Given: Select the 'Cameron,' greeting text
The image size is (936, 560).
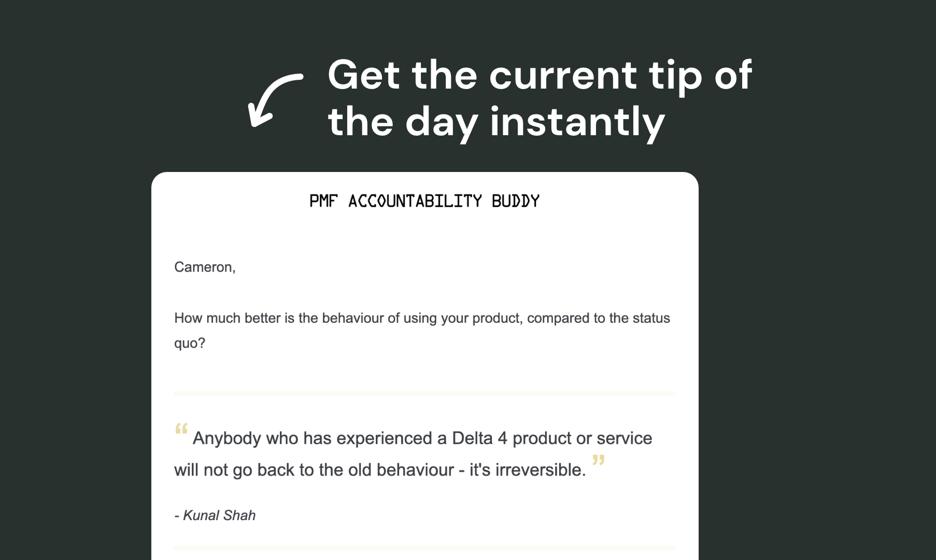Looking at the screenshot, I should (205, 267).
